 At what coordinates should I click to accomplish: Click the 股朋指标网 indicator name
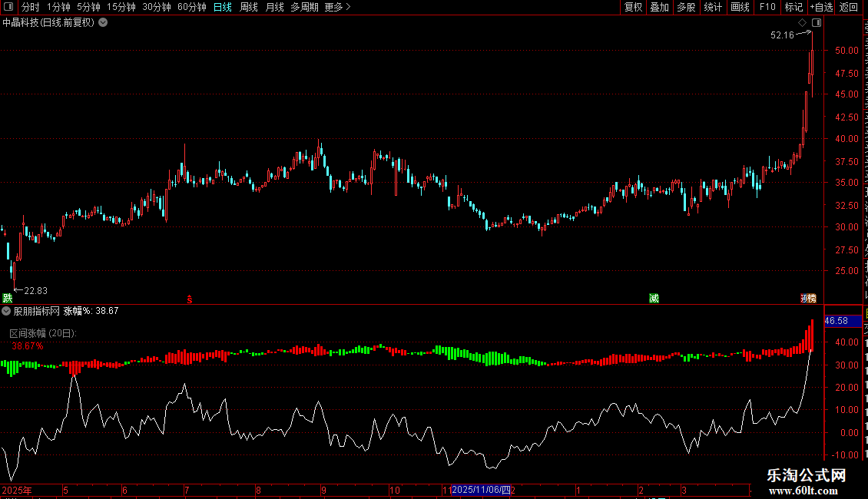point(37,311)
